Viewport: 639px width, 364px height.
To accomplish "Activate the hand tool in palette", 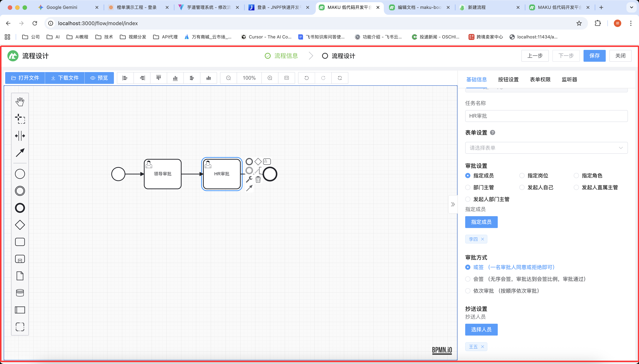I will 20,102.
